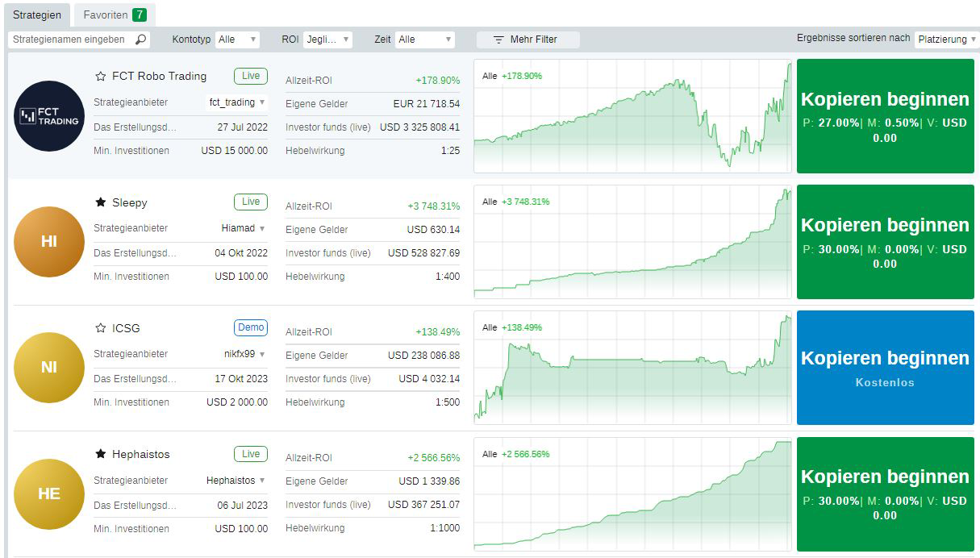Click the Sleepy HI avatar icon
The image size is (980, 558).
point(49,241)
